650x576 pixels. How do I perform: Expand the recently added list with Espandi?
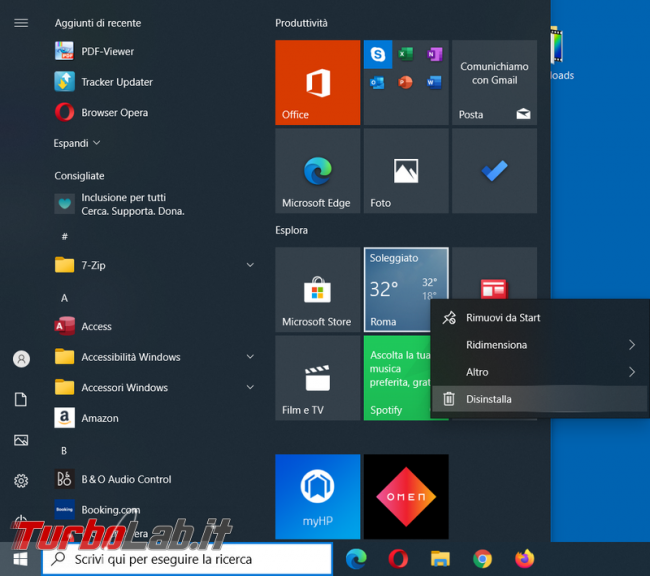77,143
